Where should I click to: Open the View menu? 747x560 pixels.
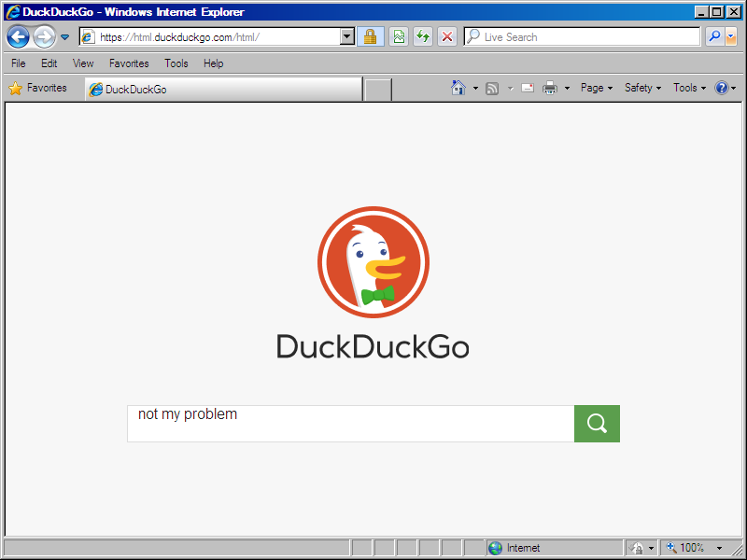point(83,63)
